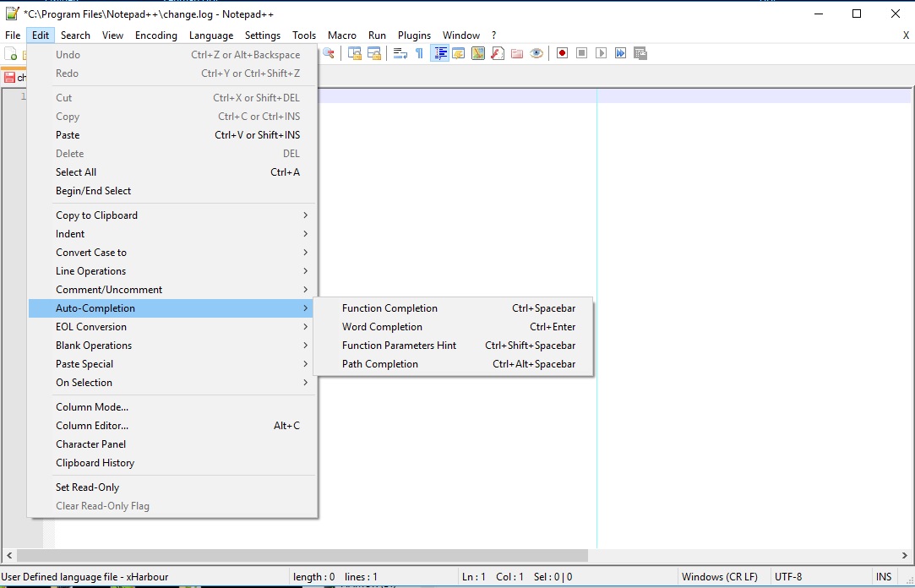
Task: Expand EOL Conversion submenu
Action: coord(172,327)
